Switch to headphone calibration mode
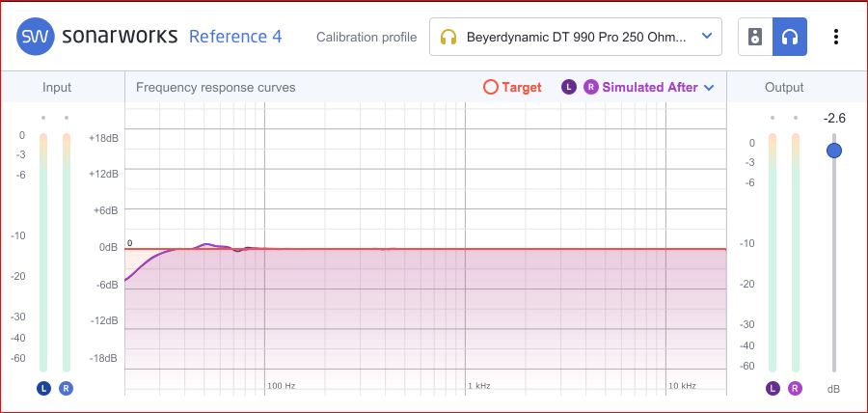 [790, 37]
